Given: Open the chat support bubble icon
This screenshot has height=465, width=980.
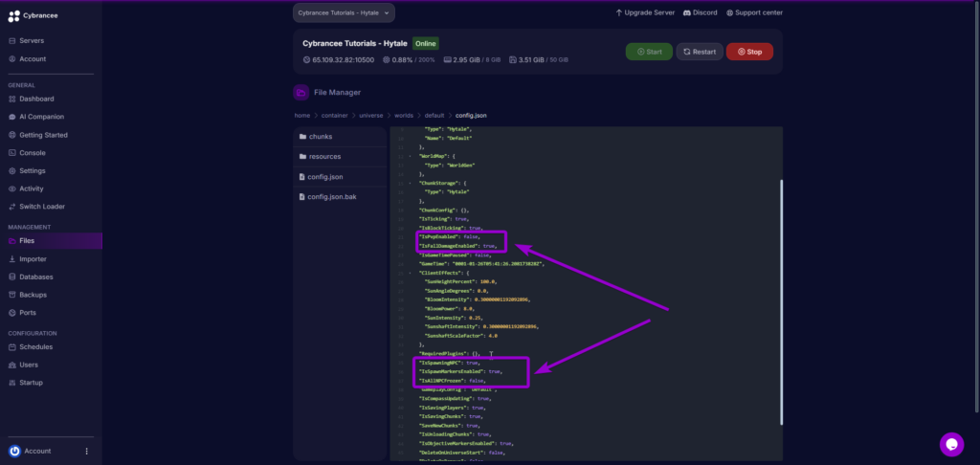Looking at the screenshot, I should (950, 443).
